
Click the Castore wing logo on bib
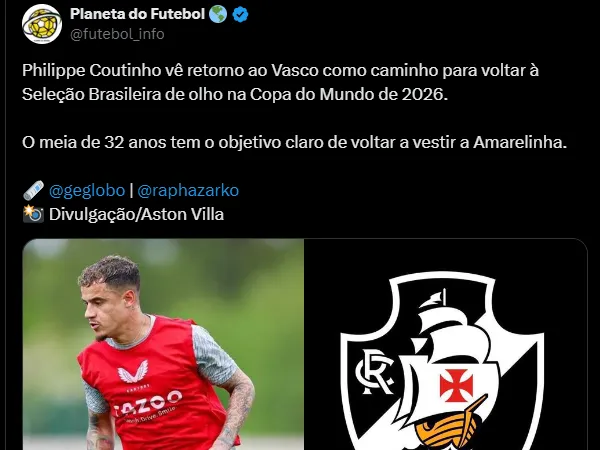tap(133, 371)
